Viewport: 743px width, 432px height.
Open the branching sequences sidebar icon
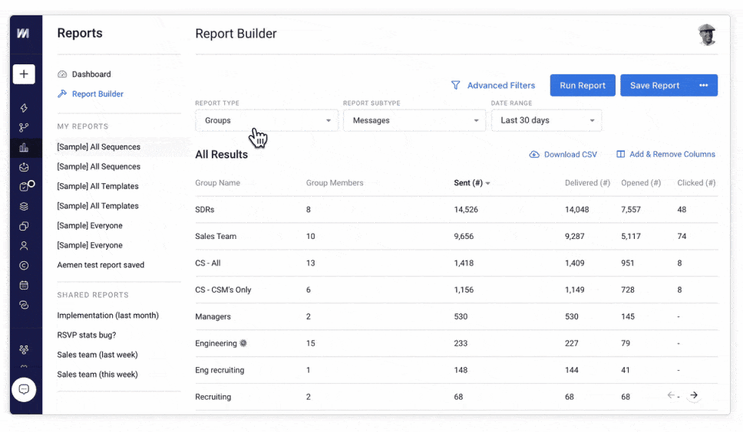24,127
